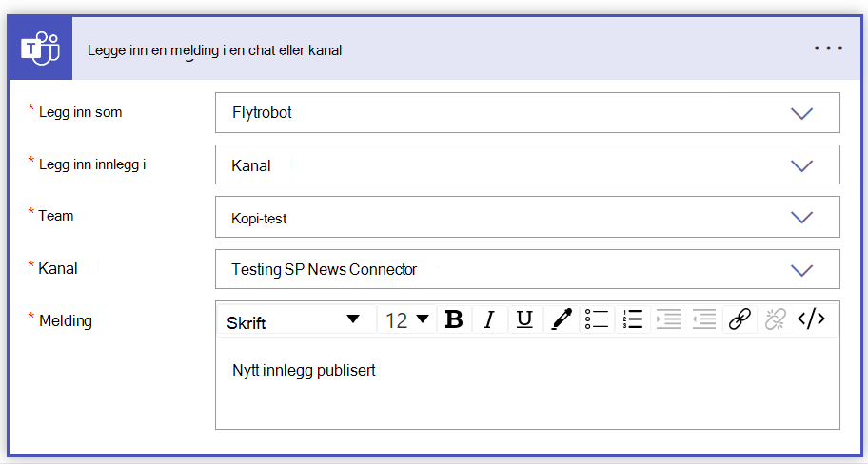868x464 pixels.
Task: Select the Flytrobot value text
Action: pyautogui.click(x=262, y=113)
